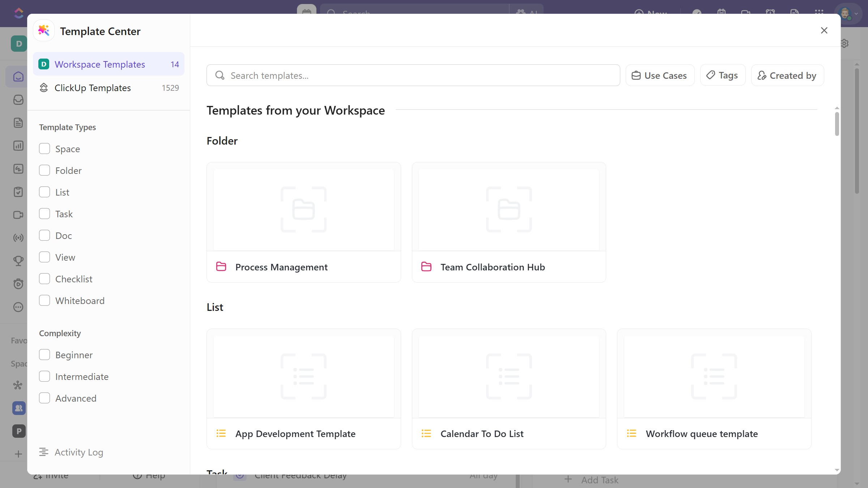Open the Calendar To Do List card

point(509,389)
